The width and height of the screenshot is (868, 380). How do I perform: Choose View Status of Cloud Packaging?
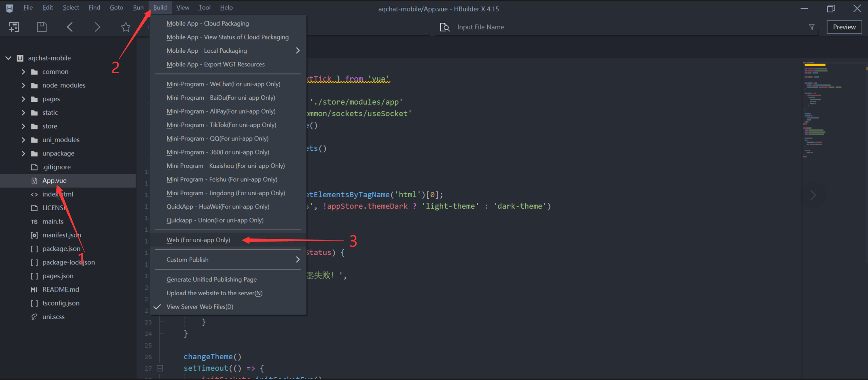coord(228,37)
